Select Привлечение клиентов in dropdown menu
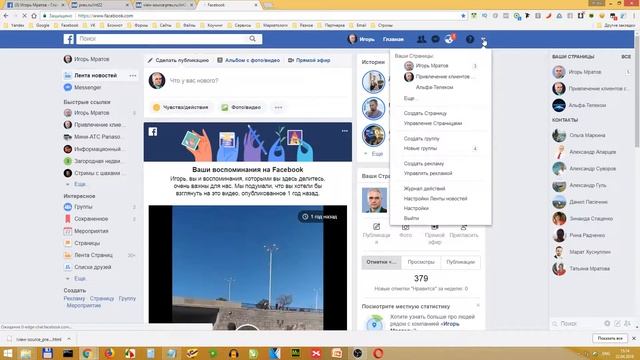Screen dimensions: 640x360 (x=440, y=77)
